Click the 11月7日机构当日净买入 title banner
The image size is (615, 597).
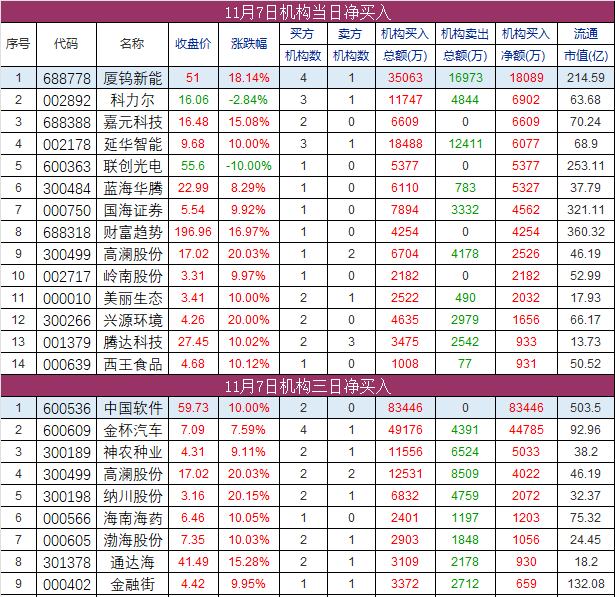[x=308, y=12]
